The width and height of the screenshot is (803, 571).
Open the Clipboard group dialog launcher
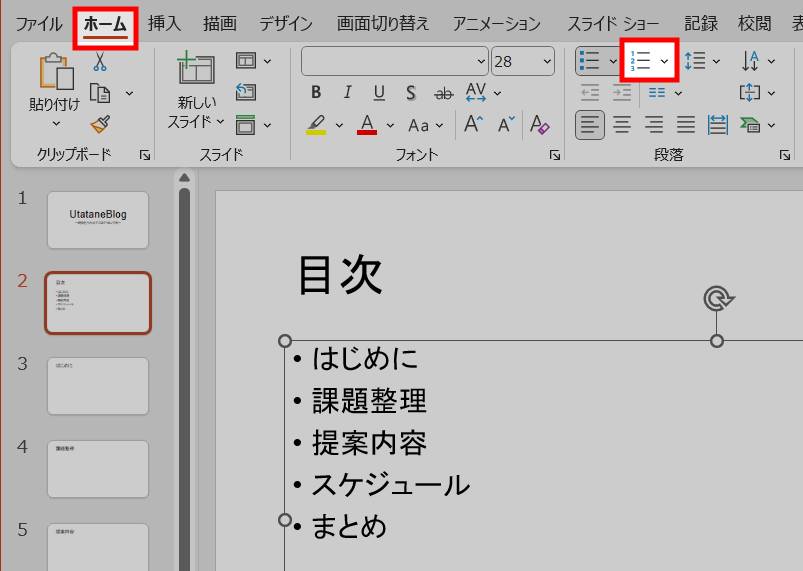[145, 155]
